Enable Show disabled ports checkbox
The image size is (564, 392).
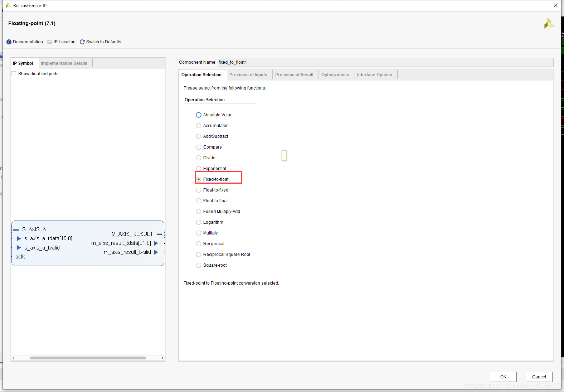[14, 74]
